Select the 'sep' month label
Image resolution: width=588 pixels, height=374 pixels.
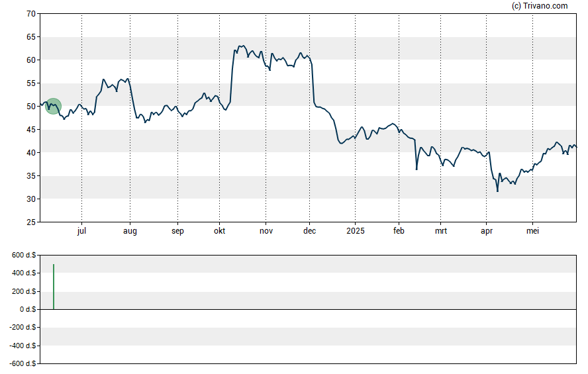[177, 231]
